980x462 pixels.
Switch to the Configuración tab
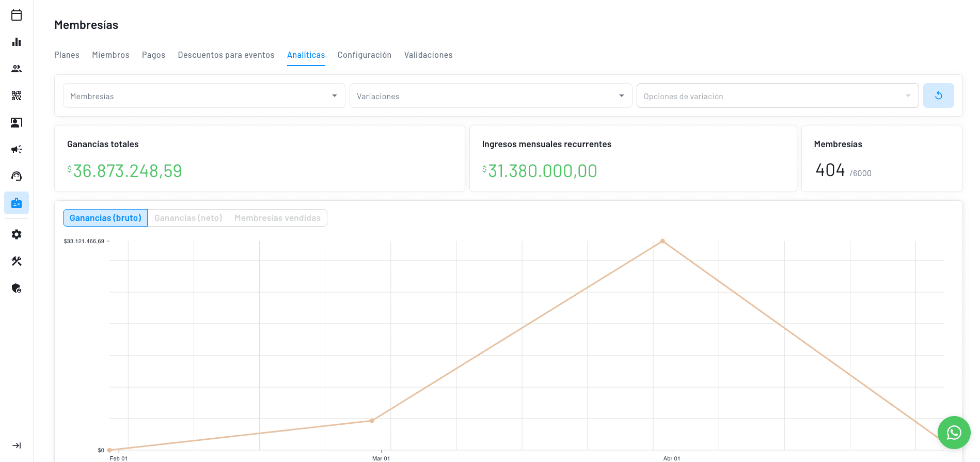click(365, 55)
